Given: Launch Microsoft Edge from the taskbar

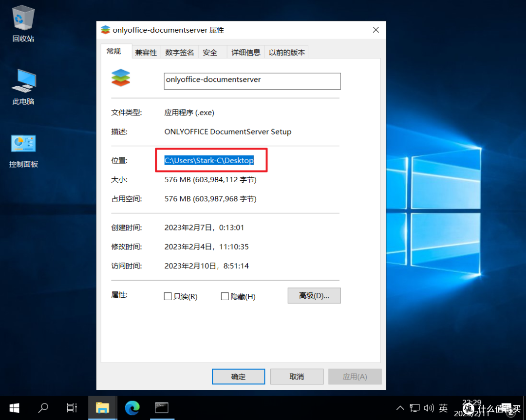Looking at the screenshot, I should pyautogui.click(x=132, y=408).
